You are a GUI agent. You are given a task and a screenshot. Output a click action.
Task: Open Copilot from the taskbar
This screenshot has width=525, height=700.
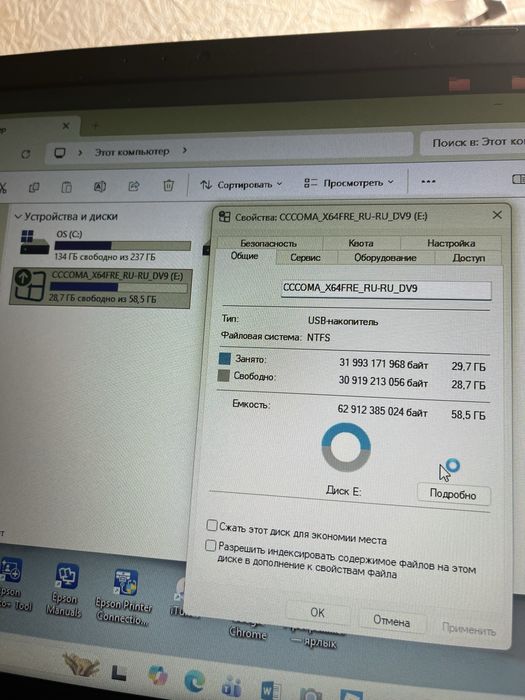click(157, 675)
